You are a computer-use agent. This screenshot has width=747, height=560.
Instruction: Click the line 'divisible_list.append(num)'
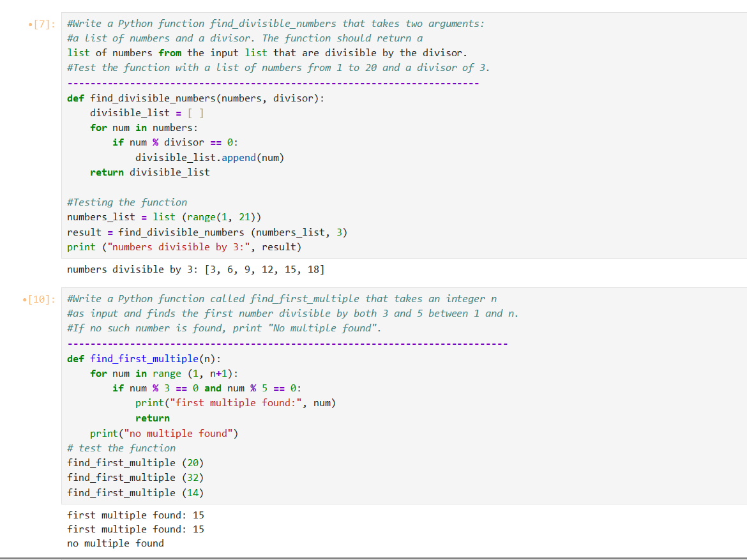coord(209,158)
